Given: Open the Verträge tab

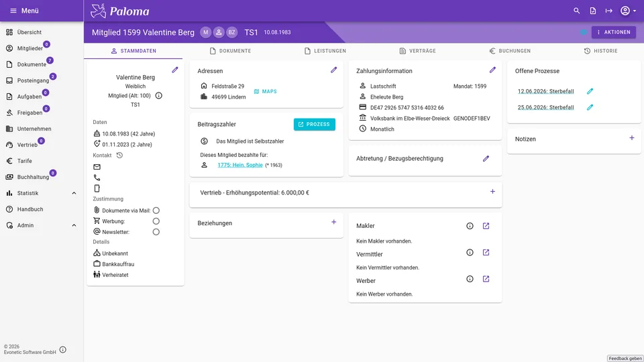Looking at the screenshot, I should 417,51.
